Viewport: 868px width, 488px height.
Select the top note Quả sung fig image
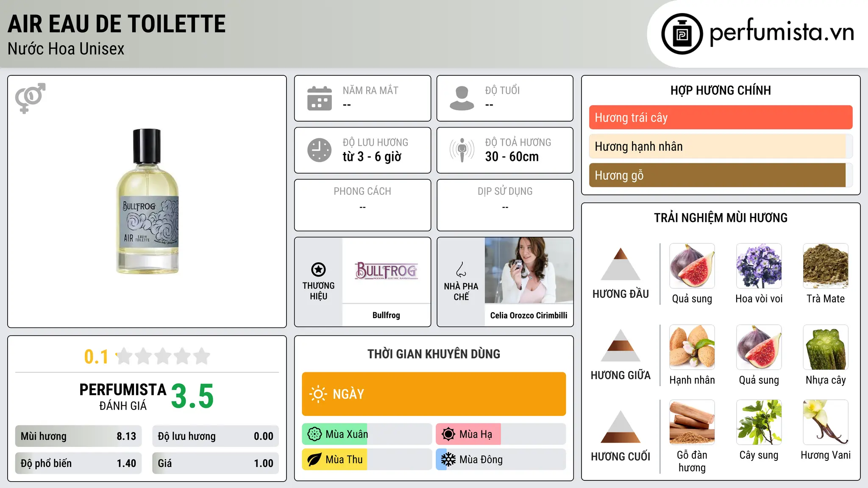pyautogui.click(x=692, y=266)
